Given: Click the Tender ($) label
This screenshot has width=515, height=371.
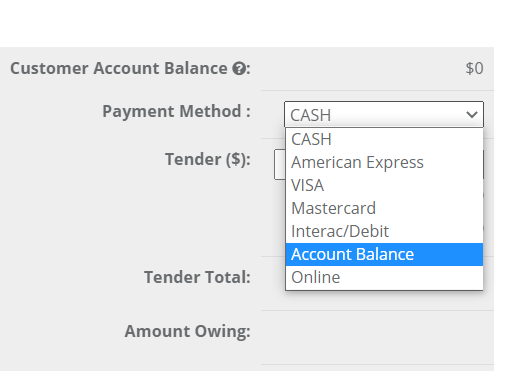Looking at the screenshot, I should (x=208, y=159).
